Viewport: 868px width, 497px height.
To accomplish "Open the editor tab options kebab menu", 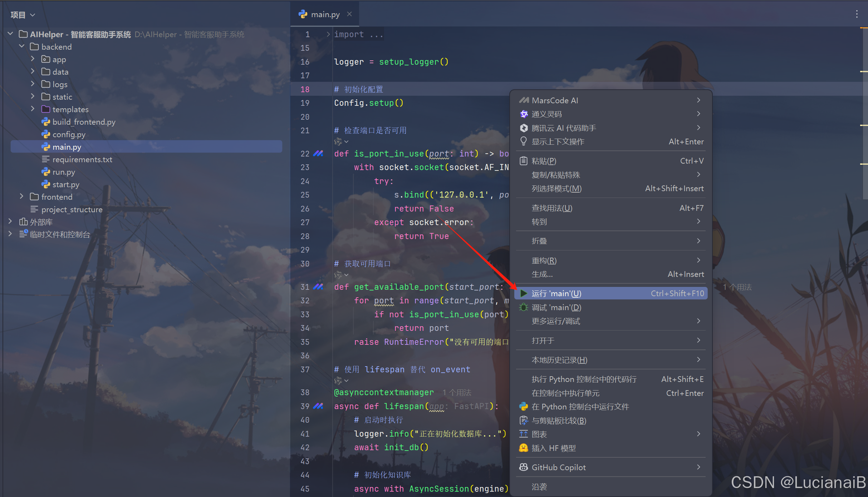I will [x=857, y=14].
